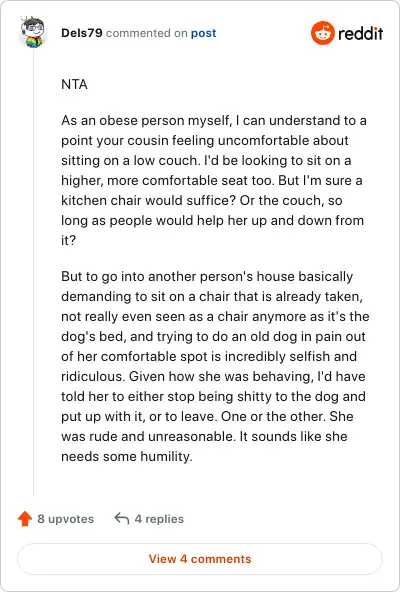Click the orange Reddit Snoo logo
Viewport: 400px width, 592px height.
[x=323, y=33]
